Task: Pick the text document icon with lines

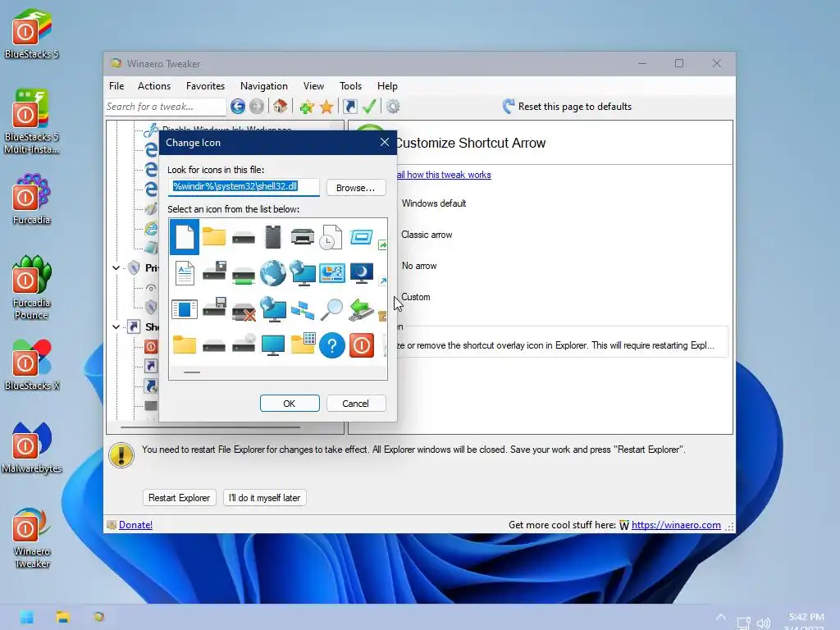Action: (185, 272)
